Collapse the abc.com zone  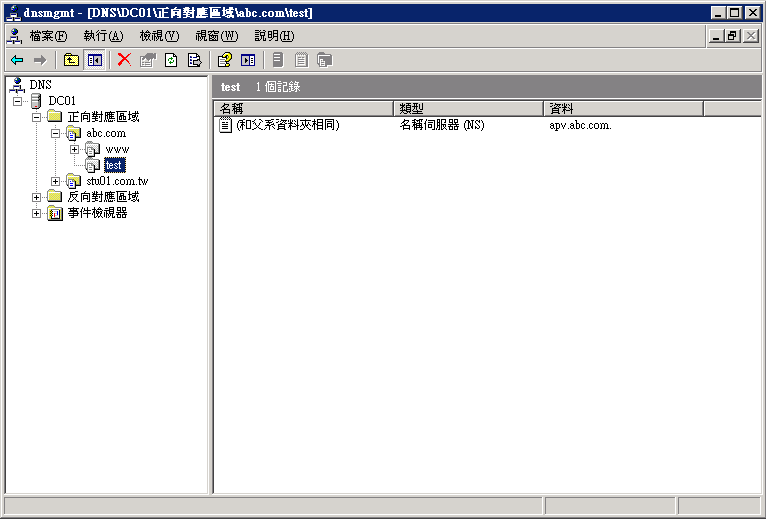(x=56, y=133)
